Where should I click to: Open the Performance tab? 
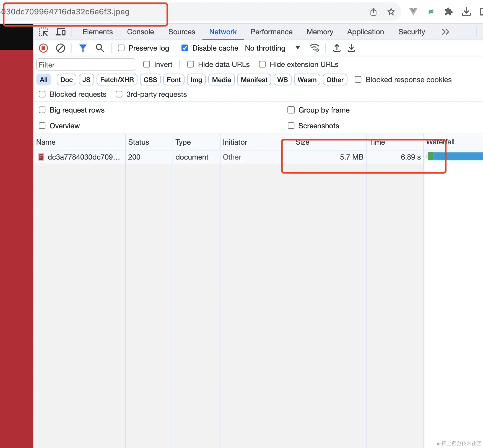pos(271,32)
